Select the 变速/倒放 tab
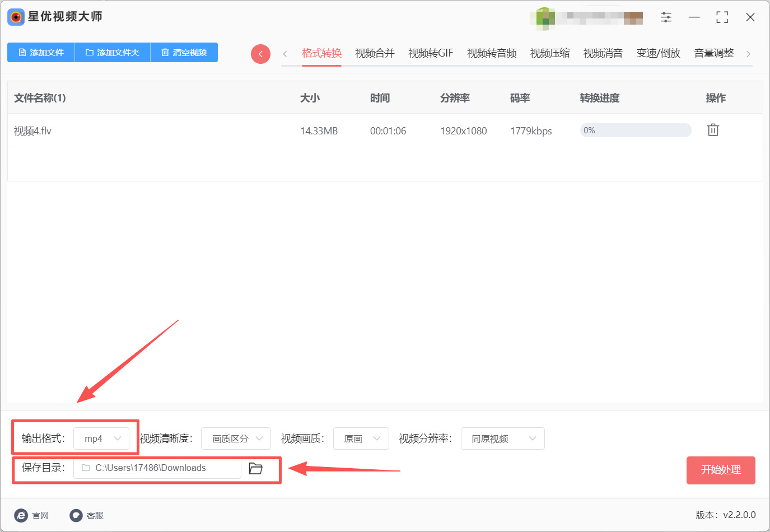The image size is (770, 532). 659,53
